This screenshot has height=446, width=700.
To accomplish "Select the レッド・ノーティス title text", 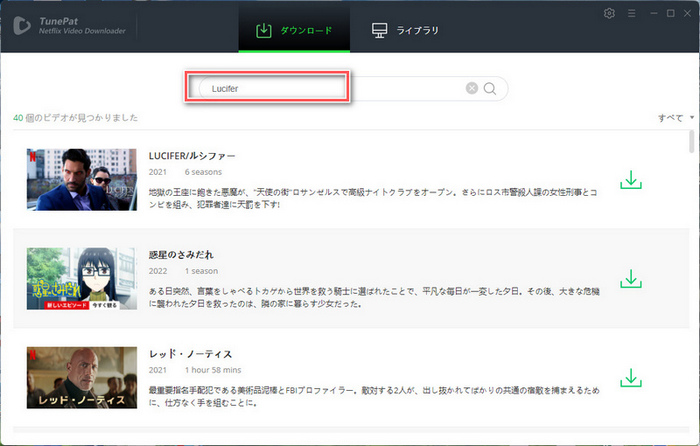I will point(191,354).
